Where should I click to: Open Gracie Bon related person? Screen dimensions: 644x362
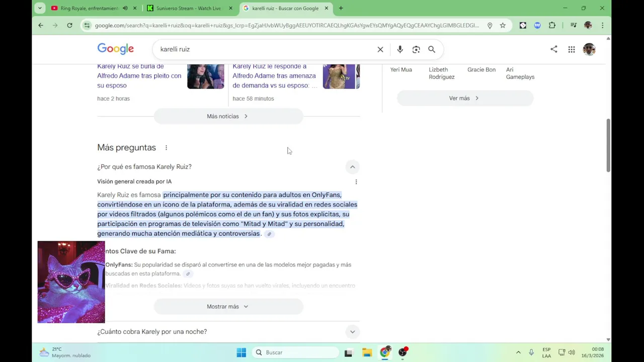[x=481, y=70]
